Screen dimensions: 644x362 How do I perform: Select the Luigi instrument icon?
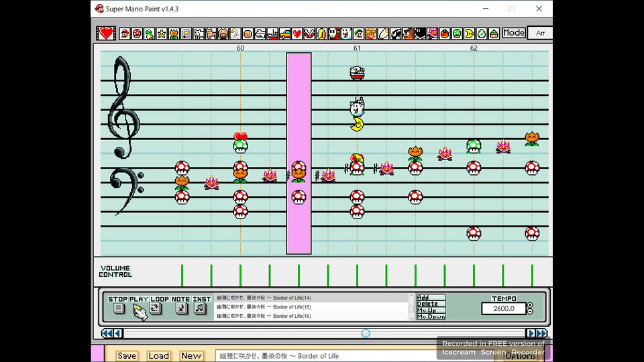[x=358, y=34]
